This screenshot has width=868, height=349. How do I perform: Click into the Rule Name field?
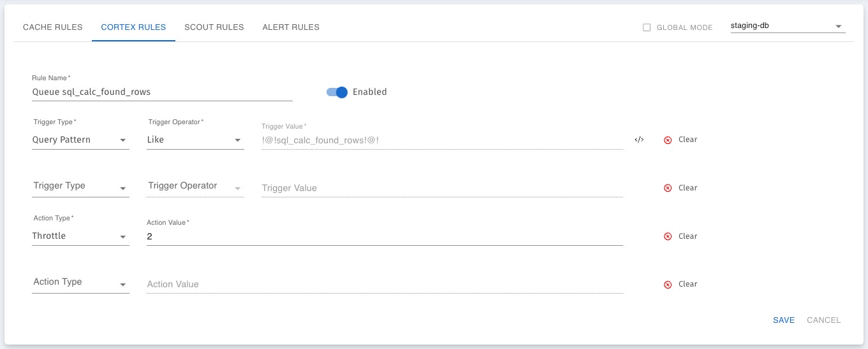tap(162, 92)
